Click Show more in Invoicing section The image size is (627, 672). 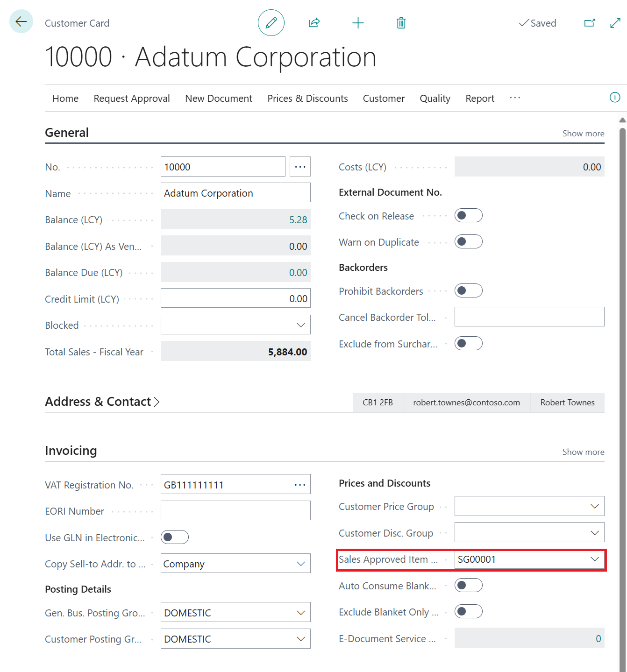click(583, 452)
